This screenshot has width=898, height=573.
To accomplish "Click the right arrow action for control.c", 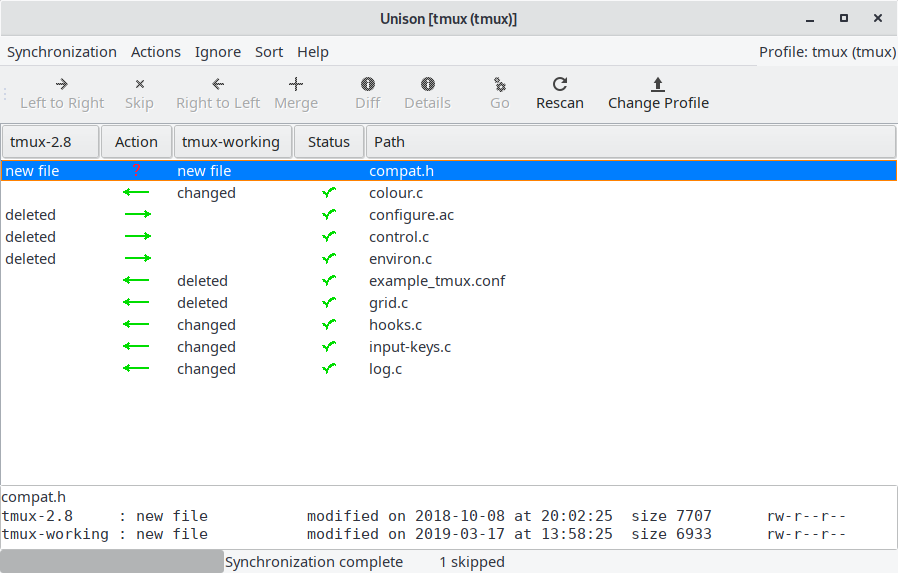I will pos(138,236).
